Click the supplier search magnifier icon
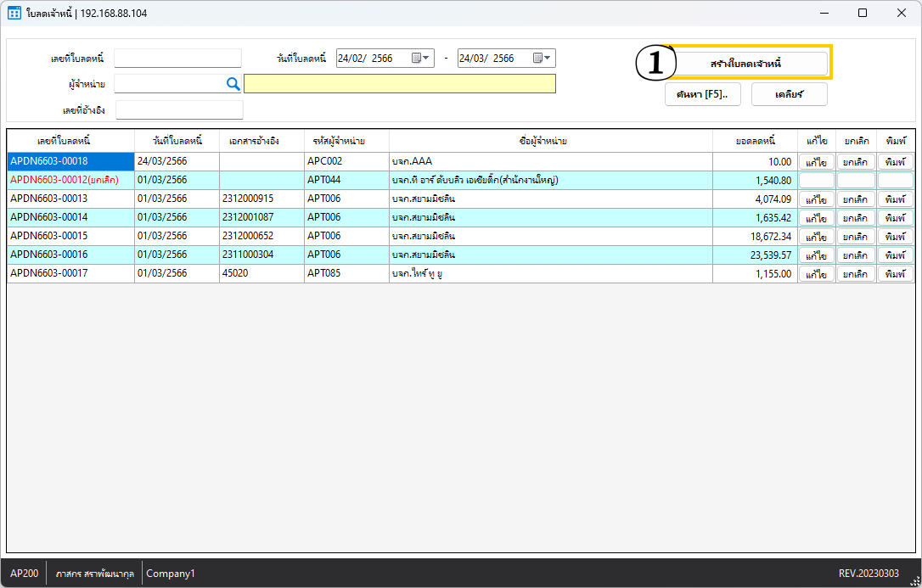This screenshot has width=922, height=588. point(233,83)
